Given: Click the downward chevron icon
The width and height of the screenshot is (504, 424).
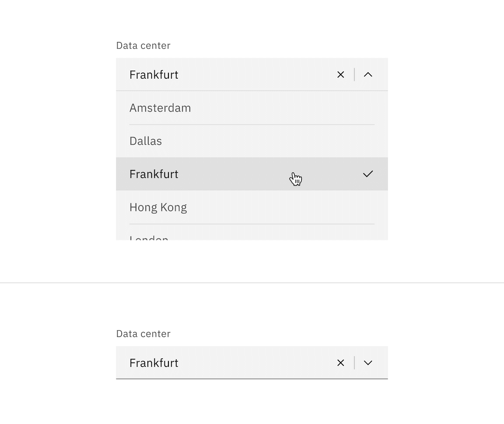Looking at the screenshot, I should 367,363.
